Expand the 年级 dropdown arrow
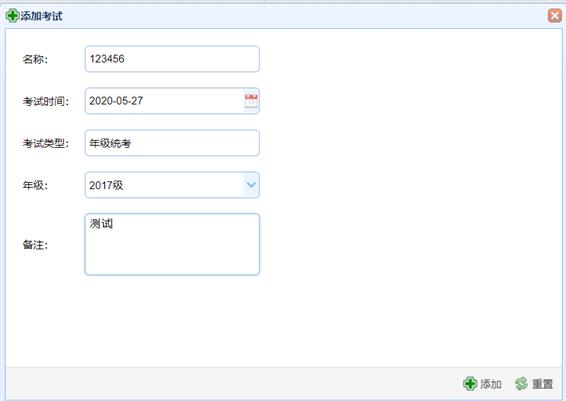Image resolution: width=566 pixels, height=401 pixels. click(251, 185)
